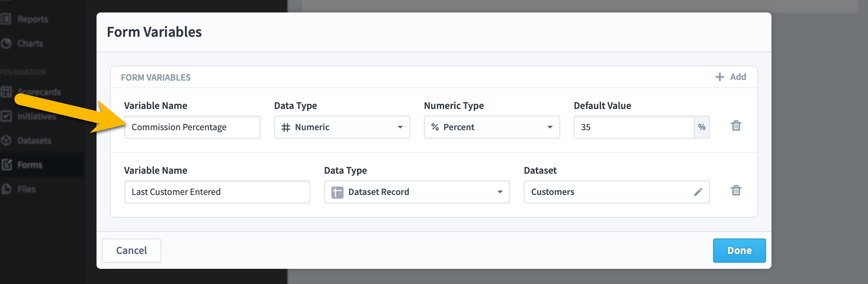Open Charts in the sidebar menu
The height and width of the screenshot is (284, 868).
tap(30, 44)
